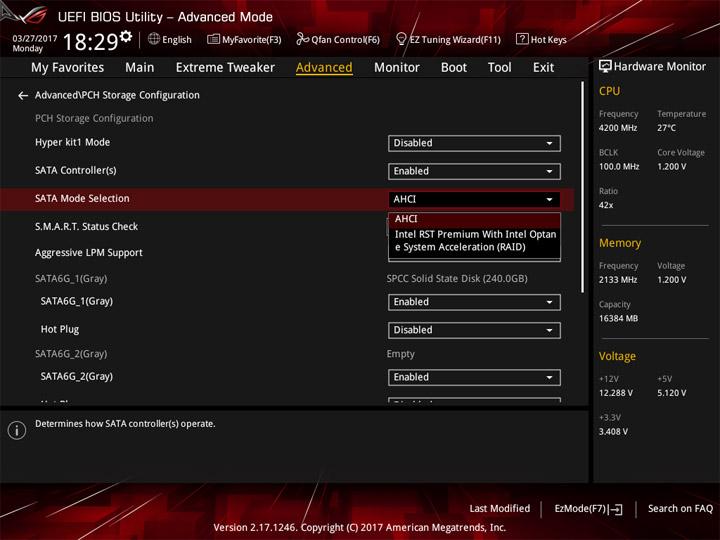Click the Hot Keys question mark icon
The width and height of the screenshot is (720, 540).
pos(522,39)
